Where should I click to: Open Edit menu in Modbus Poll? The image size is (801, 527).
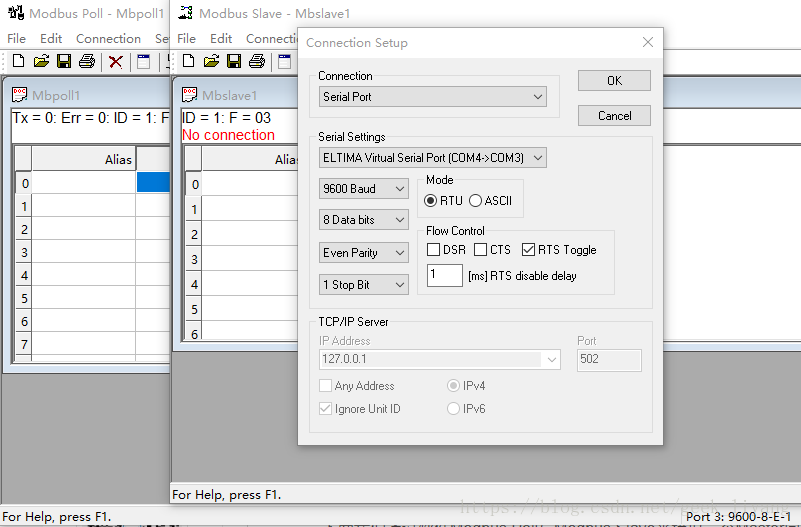coord(51,38)
